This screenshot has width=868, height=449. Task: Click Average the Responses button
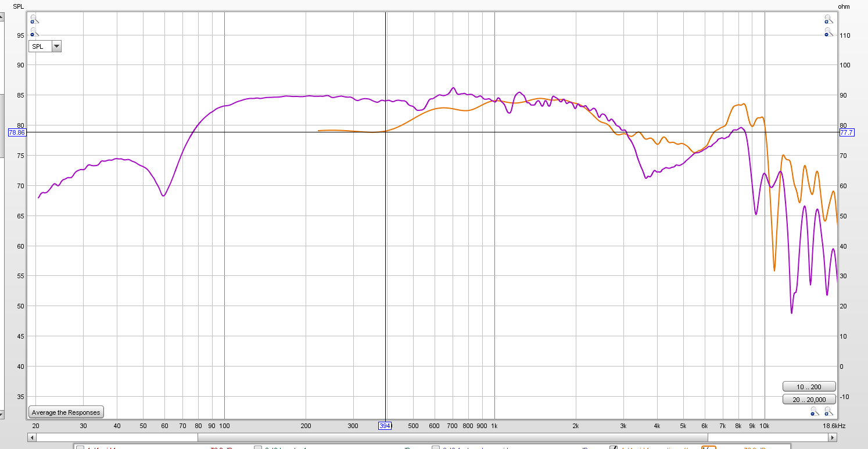point(66,412)
